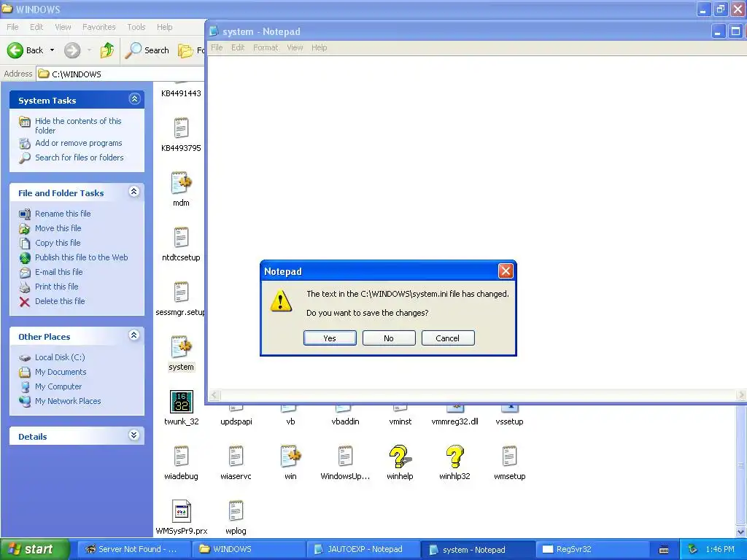This screenshot has height=560, width=747.
Task: Click Print this file link
Action: tap(57, 287)
